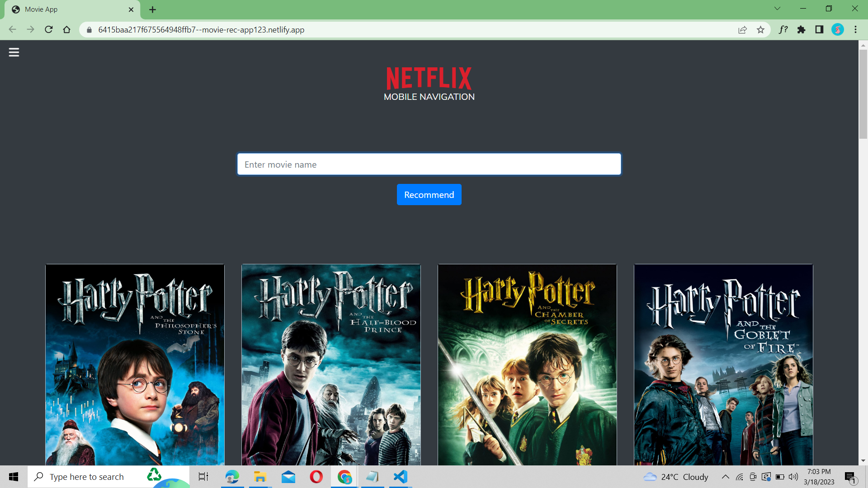Click the Enter movie name field
Viewport: 868px width, 488px height.
429,164
